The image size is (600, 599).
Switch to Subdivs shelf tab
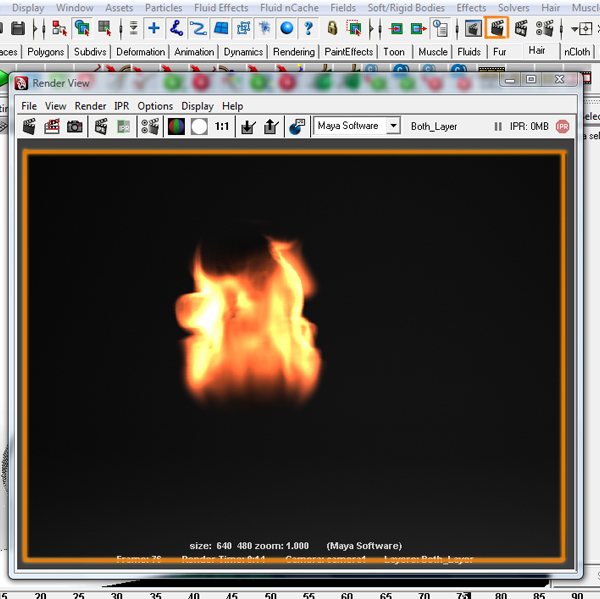pyautogui.click(x=90, y=52)
